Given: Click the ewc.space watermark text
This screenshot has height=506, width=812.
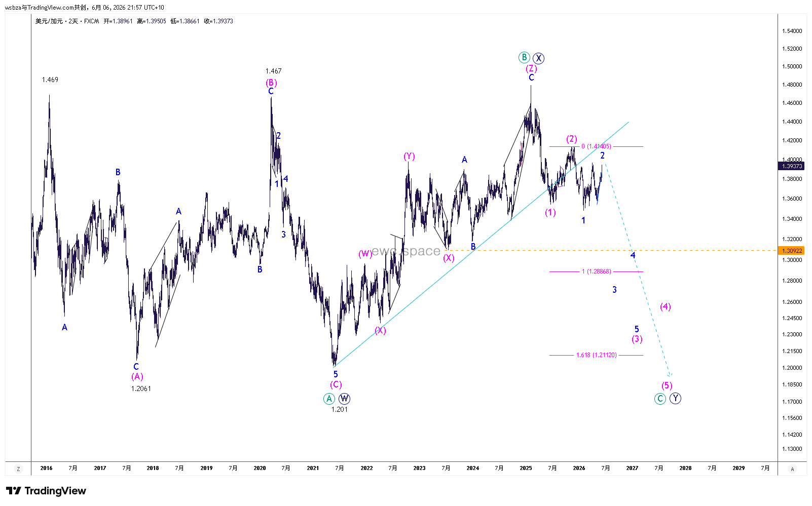Looking at the screenshot, I should pyautogui.click(x=406, y=251).
